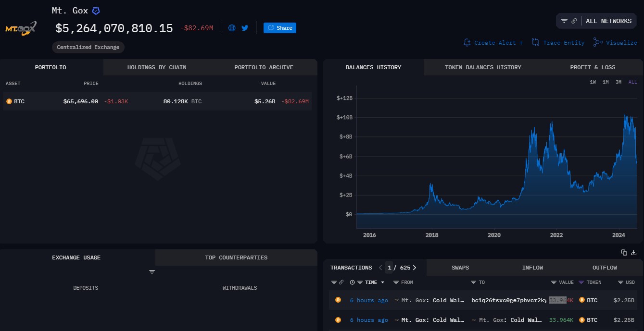Open the ALL NETWORKS filter dropdown
644x331 pixels.
tap(608, 21)
